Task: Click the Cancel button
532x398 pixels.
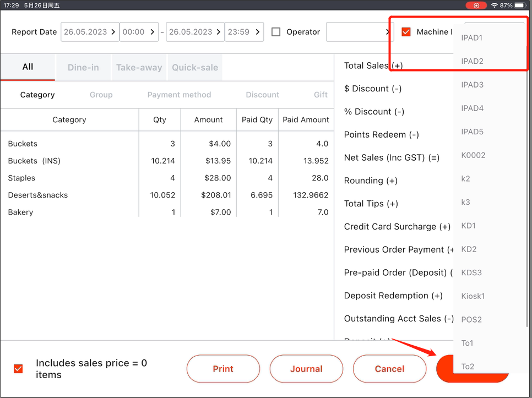Action: (x=389, y=369)
